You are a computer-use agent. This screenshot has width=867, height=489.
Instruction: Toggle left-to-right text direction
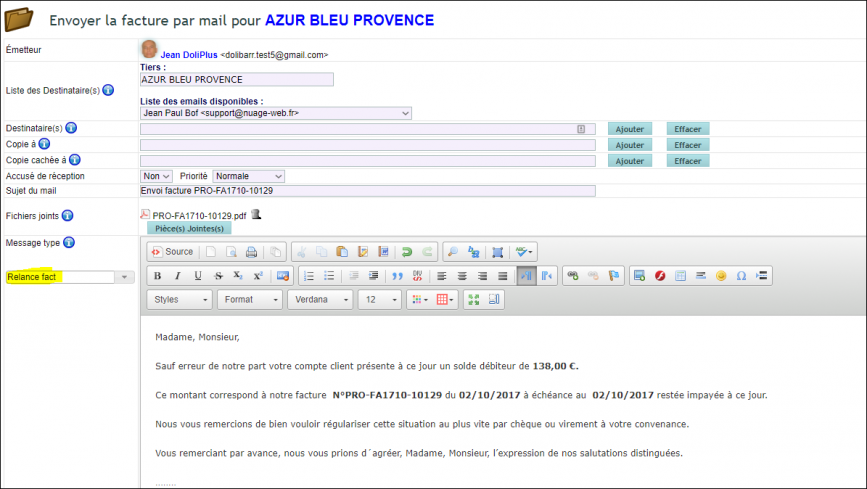pos(526,275)
